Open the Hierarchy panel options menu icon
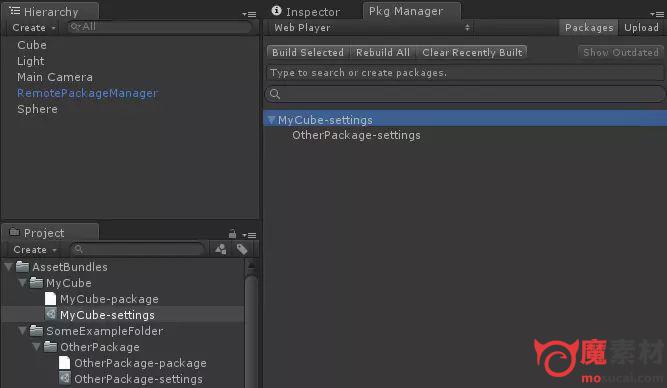 tap(249, 14)
